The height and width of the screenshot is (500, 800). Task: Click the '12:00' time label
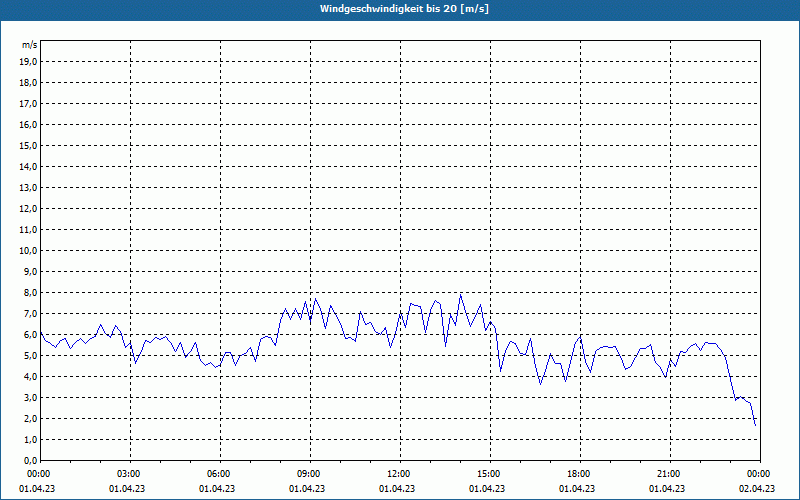pos(399,474)
